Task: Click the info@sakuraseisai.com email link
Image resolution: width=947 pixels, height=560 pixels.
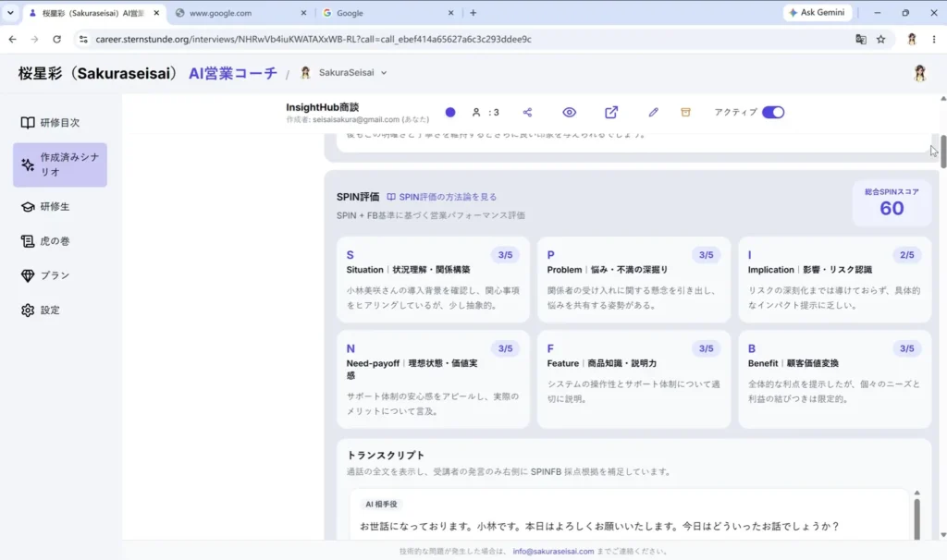Action: pos(553,551)
